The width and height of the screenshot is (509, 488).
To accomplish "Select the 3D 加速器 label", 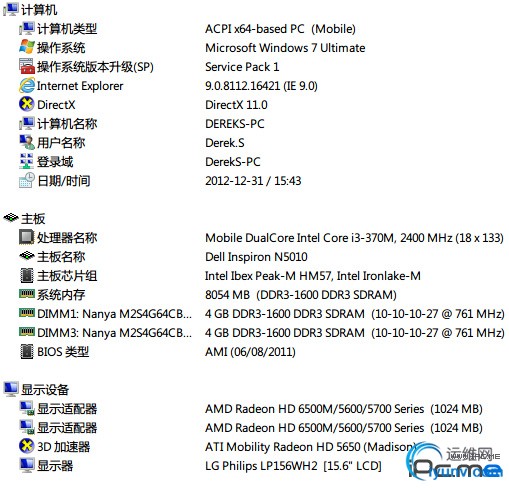I will (63, 447).
